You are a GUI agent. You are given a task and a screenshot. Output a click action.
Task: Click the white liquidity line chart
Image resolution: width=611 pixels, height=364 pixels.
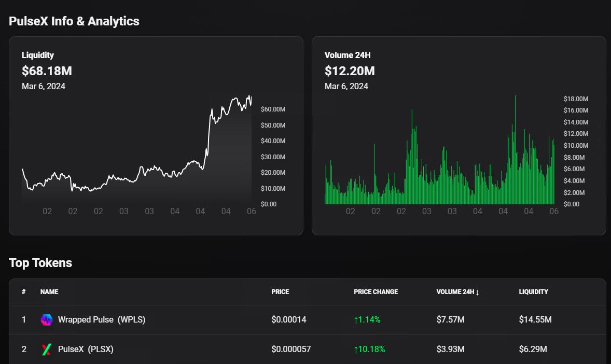[x=137, y=150]
